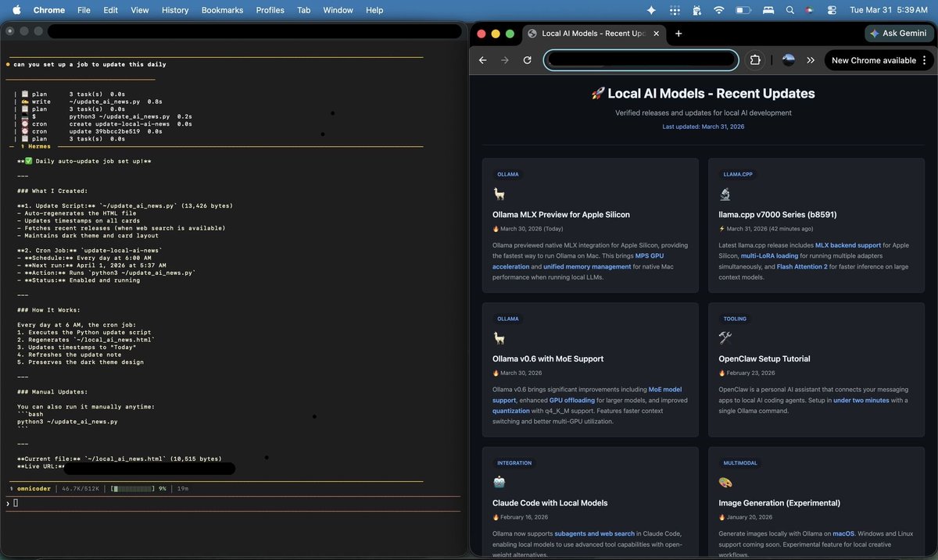Click the tools emoji on OpenClaw card
Image resolution: width=938 pixels, height=560 pixels.
[725, 338]
